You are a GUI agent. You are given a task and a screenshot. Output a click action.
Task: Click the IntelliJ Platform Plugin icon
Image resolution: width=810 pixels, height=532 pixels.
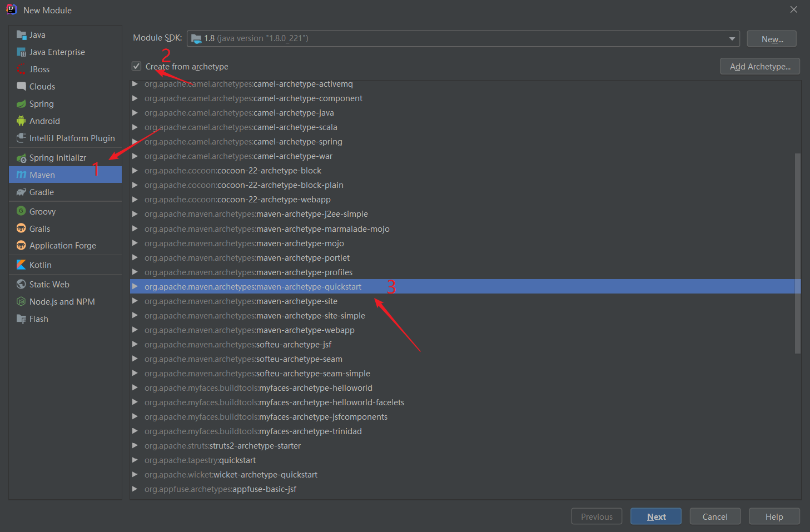pos(21,138)
